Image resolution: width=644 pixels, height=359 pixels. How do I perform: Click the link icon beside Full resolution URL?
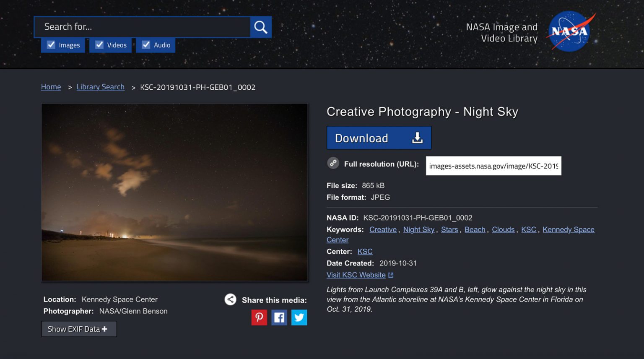[333, 163]
